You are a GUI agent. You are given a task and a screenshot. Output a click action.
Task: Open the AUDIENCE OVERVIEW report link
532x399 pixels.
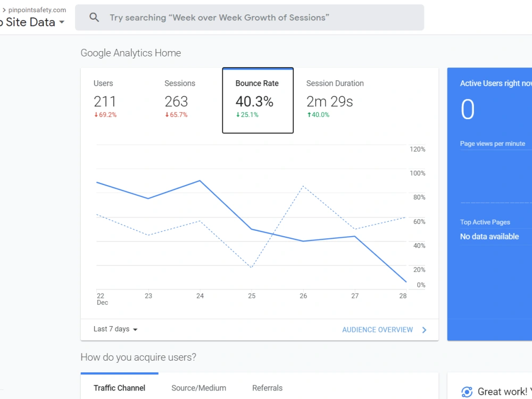(377, 330)
